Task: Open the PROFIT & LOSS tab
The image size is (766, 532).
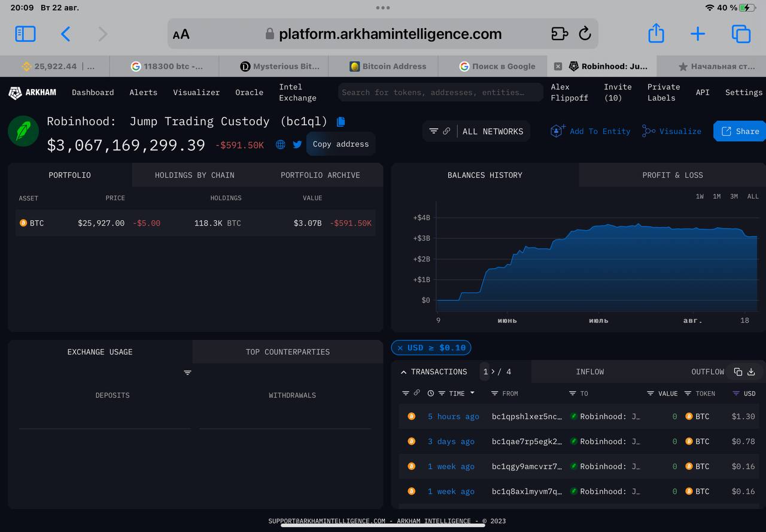Action: coord(673,175)
